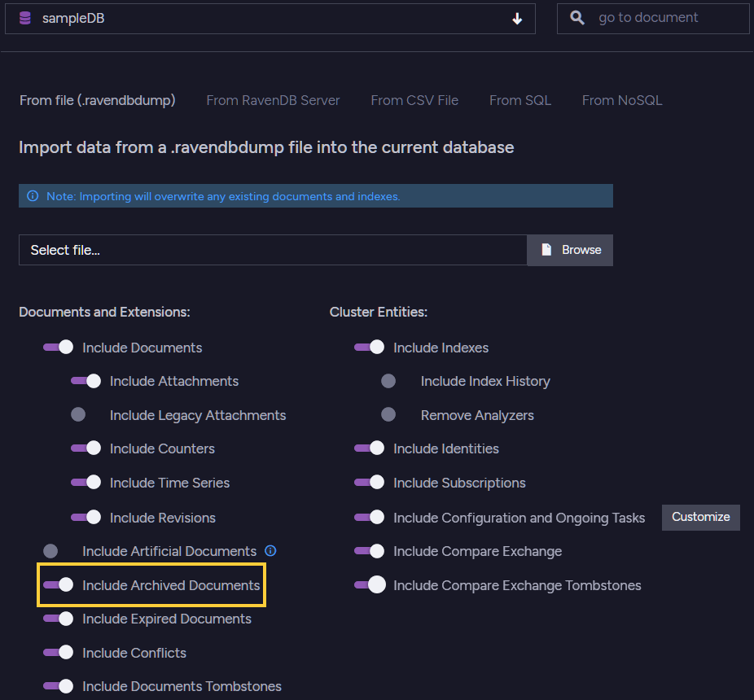Toggle Include Archived Documents switch
The image size is (754, 700).
[58, 584]
